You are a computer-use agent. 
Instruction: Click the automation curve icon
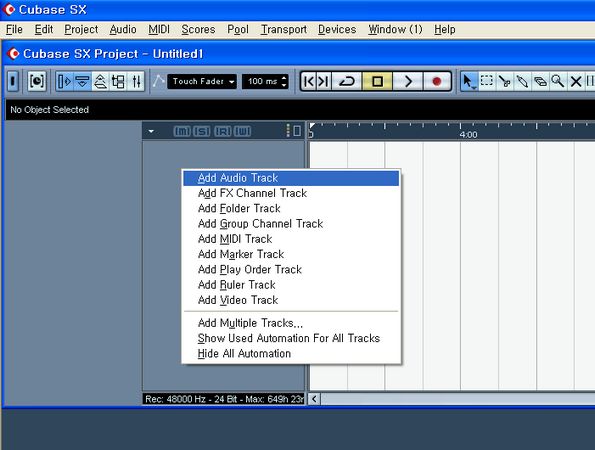point(159,81)
